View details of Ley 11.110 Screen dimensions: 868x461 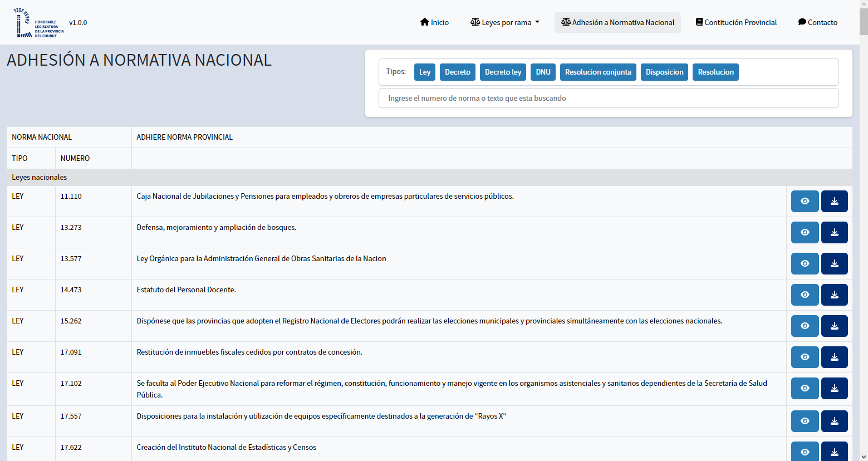[805, 202]
